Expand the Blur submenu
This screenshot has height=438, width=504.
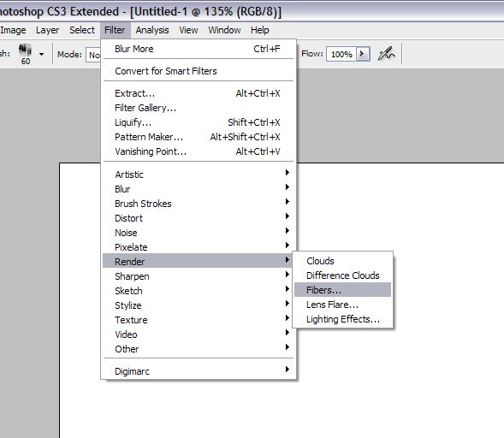198,189
